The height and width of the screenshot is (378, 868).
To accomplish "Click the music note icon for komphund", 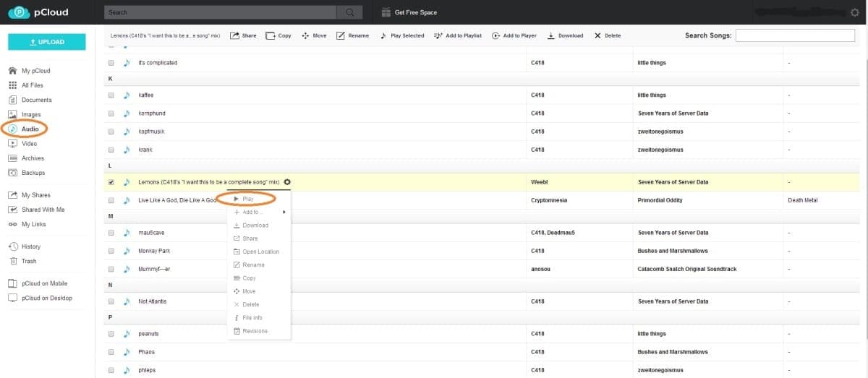I will tap(127, 113).
